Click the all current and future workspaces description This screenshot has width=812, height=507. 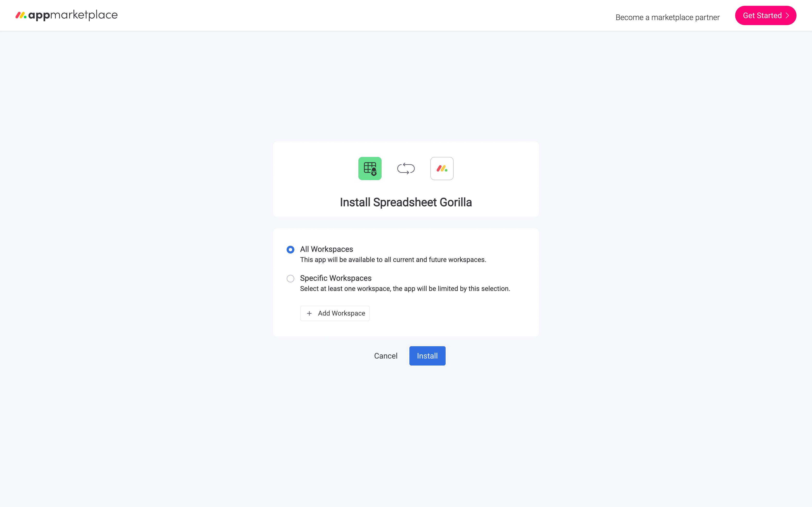(392, 260)
